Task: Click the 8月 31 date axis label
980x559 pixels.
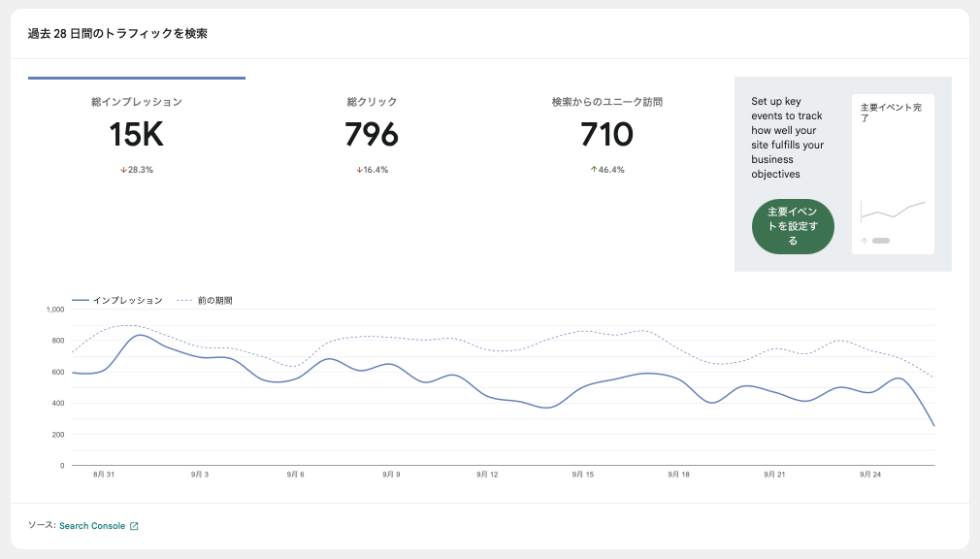Action: point(104,476)
